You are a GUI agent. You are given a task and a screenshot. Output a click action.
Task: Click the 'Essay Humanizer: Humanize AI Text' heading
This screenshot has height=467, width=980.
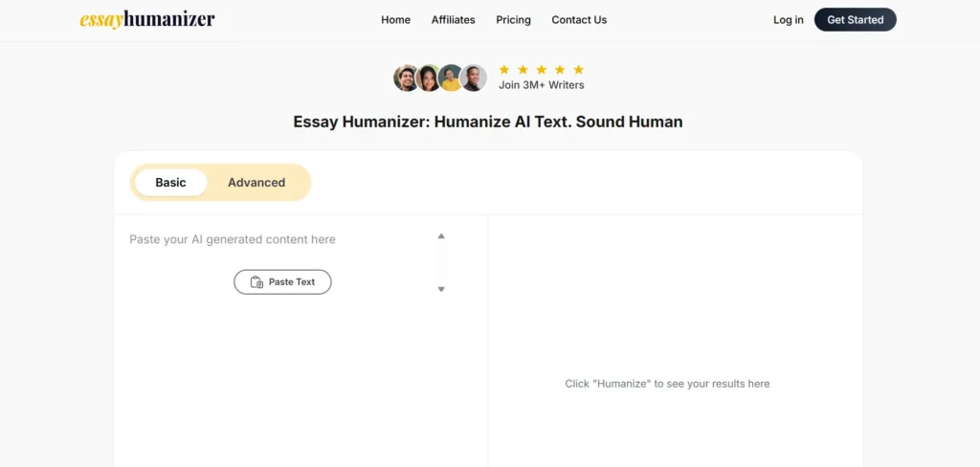tap(487, 122)
